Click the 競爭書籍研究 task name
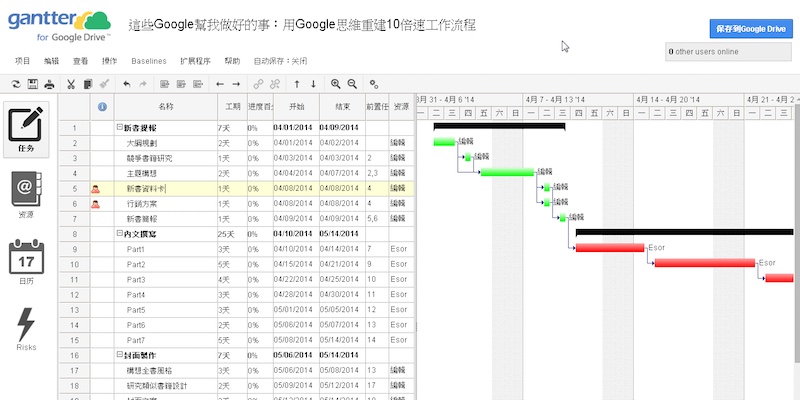 (x=149, y=159)
